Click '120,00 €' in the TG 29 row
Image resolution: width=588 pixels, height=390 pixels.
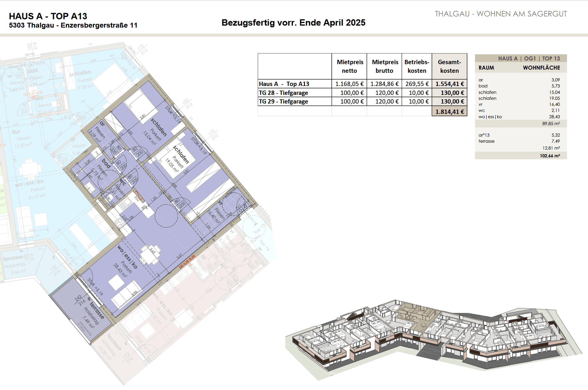(x=387, y=101)
